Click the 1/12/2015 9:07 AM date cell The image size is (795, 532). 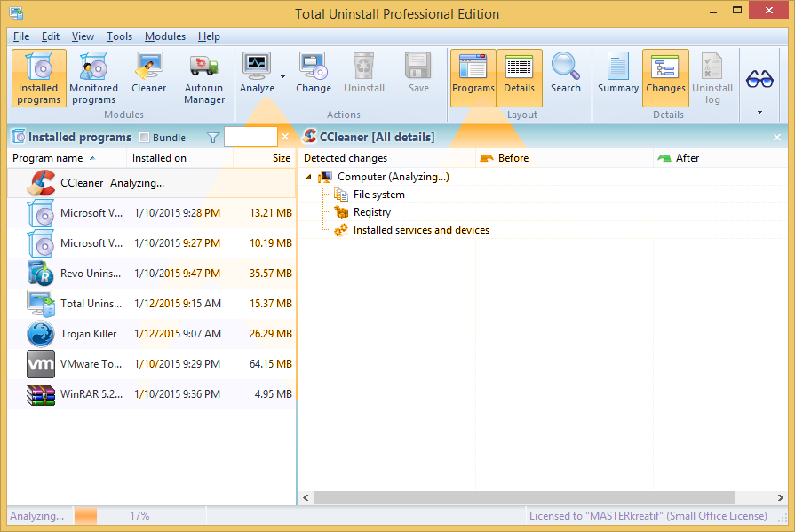pos(178,334)
